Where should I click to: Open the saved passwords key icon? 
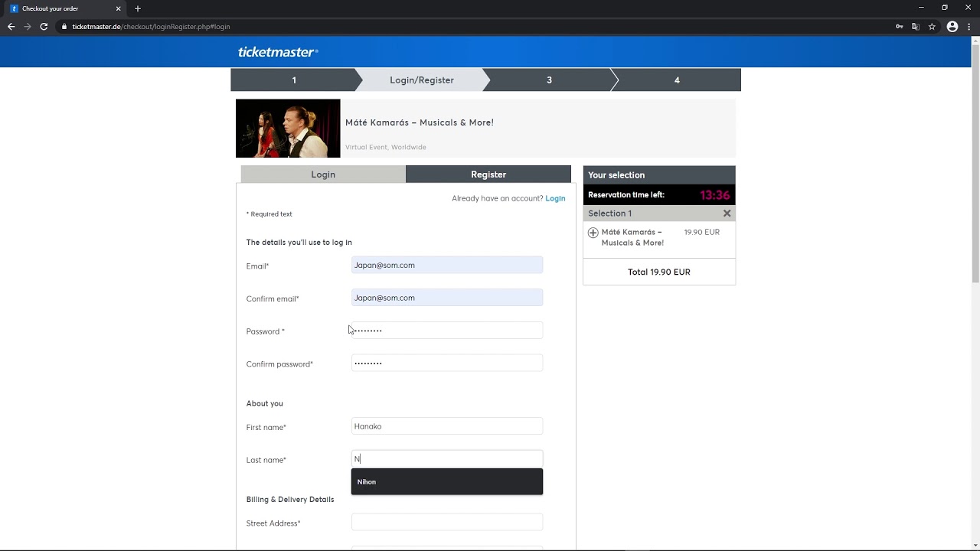click(x=899, y=27)
